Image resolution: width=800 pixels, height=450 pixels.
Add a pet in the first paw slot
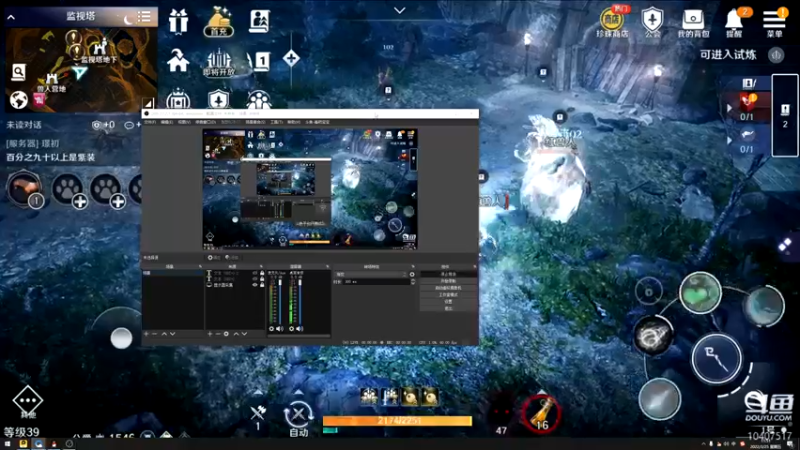(x=68, y=190)
